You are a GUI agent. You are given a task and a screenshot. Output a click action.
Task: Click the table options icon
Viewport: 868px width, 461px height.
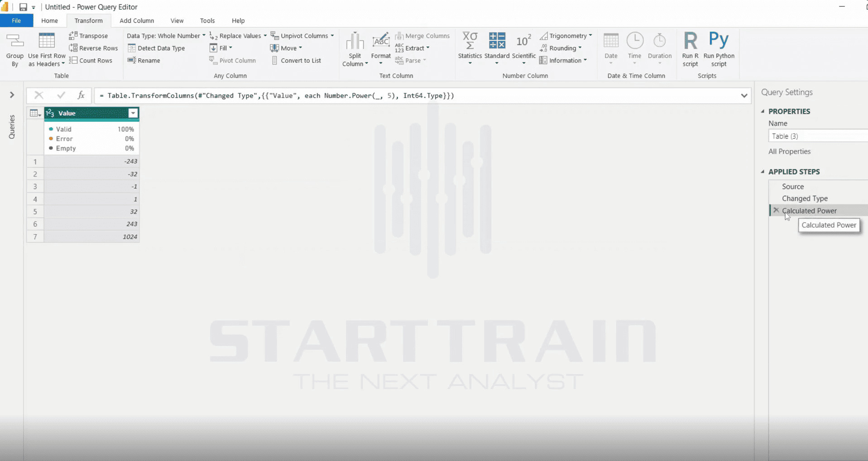[35, 113]
